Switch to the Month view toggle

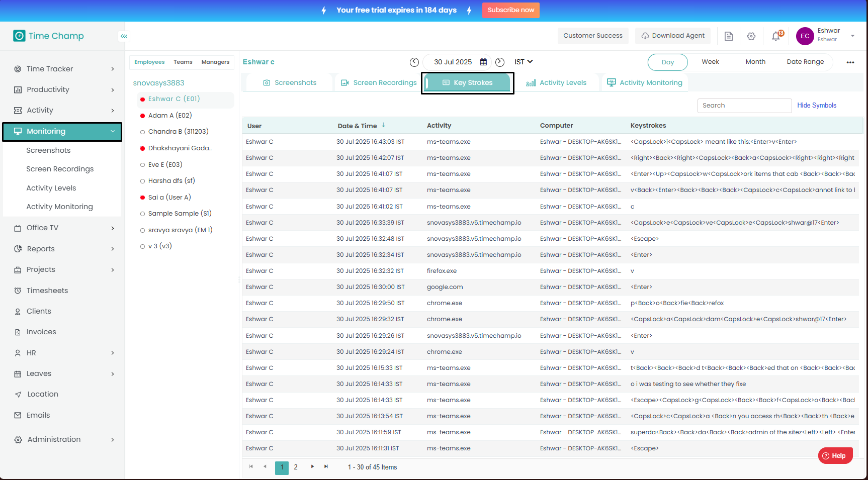(755, 62)
